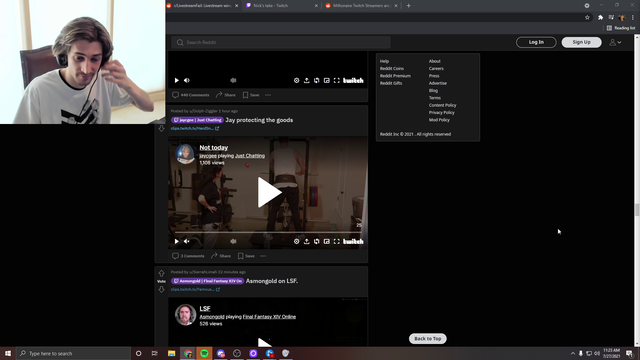Save the 'Jay protecting the goods' post

[246, 256]
